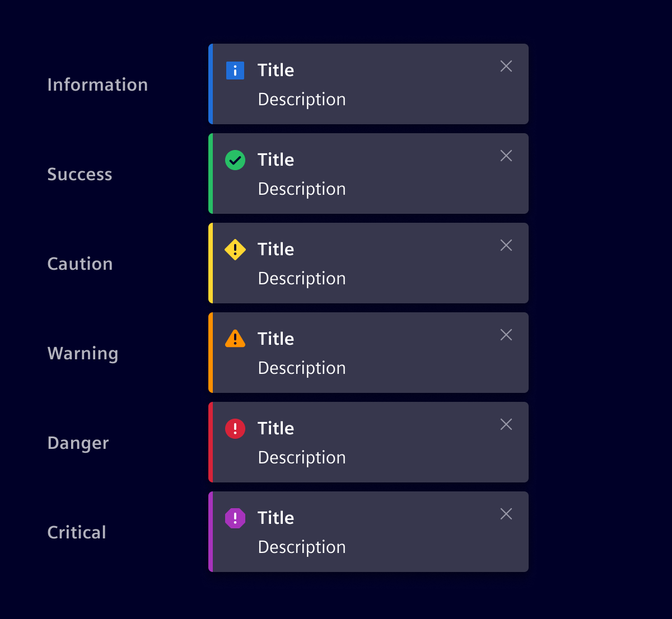Dismiss the Information notification
Image resolution: width=672 pixels, height=619 pixels.
point(506,66)
